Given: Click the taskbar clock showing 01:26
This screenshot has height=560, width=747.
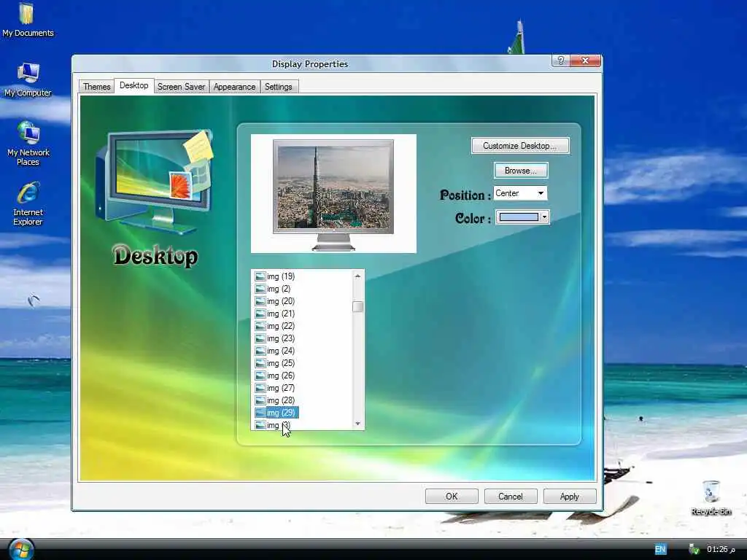Looking at the screenshot, I should tap(720, 549).
